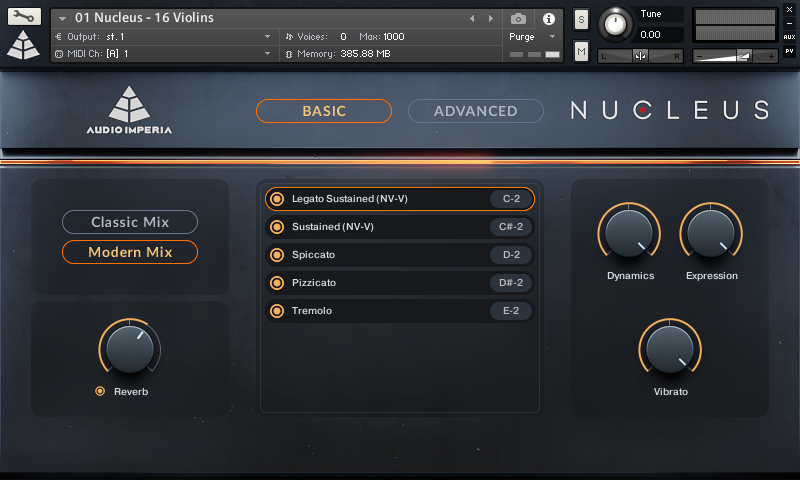800x480 pixels.
Task: Click the Tune knob
Action: (x=615, y=24)
